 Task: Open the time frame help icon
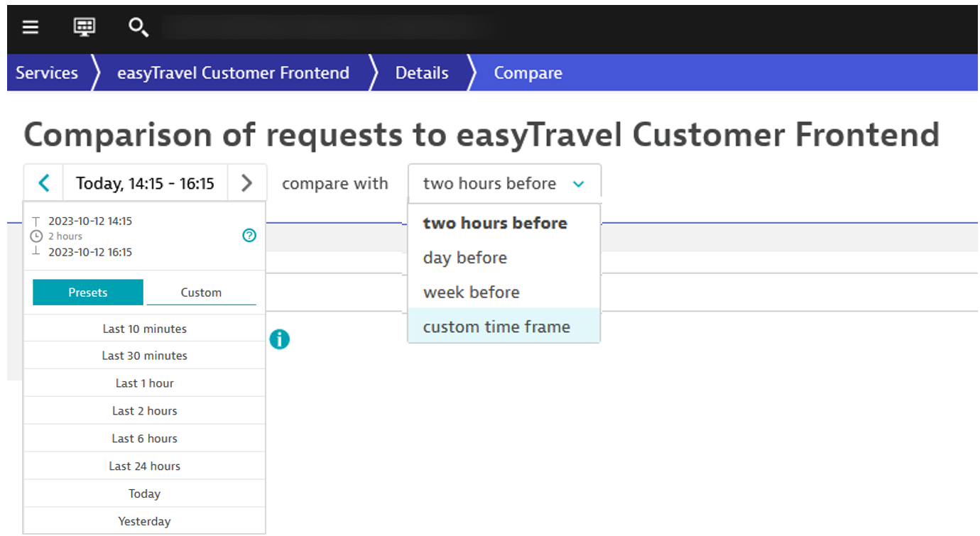point(249,236)
